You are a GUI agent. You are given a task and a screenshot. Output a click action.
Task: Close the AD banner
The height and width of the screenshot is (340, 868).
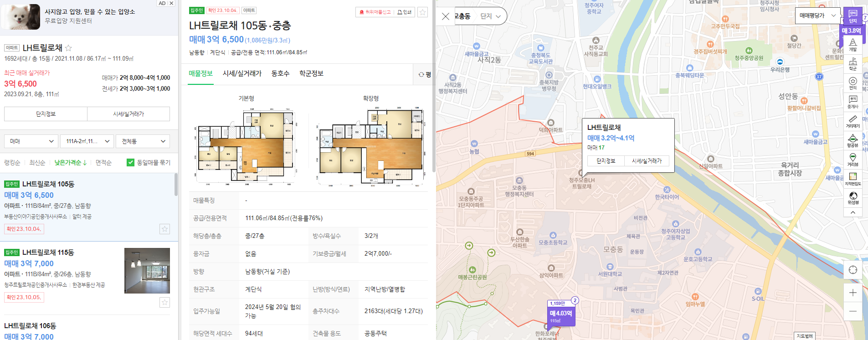[x=171, y=3]
